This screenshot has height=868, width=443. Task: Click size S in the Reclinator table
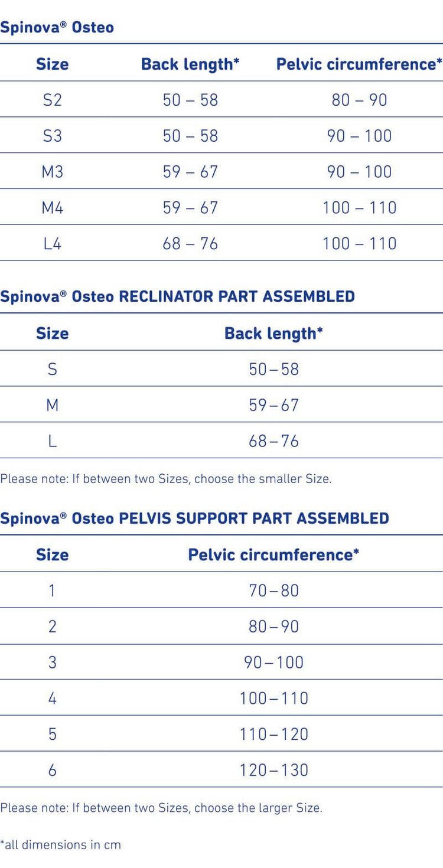(x=52, y=370)
